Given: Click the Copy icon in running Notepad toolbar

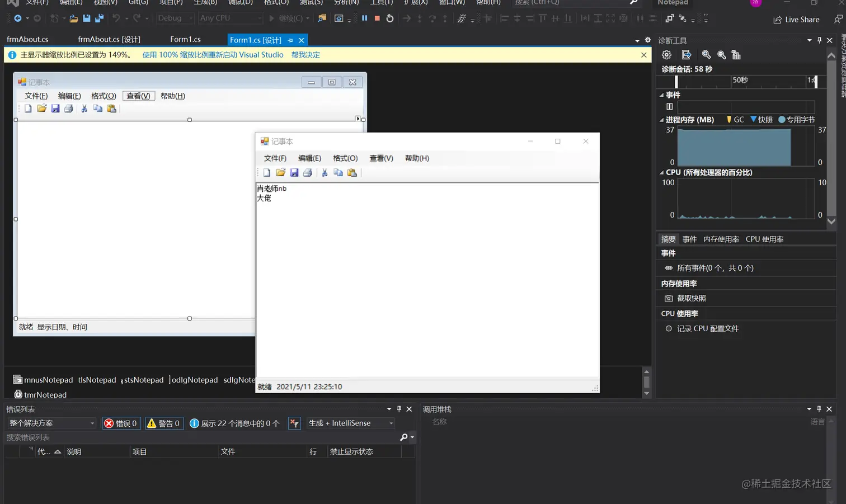Looking at the screenshot, I should pyautogui.click(x=338, y=173).
